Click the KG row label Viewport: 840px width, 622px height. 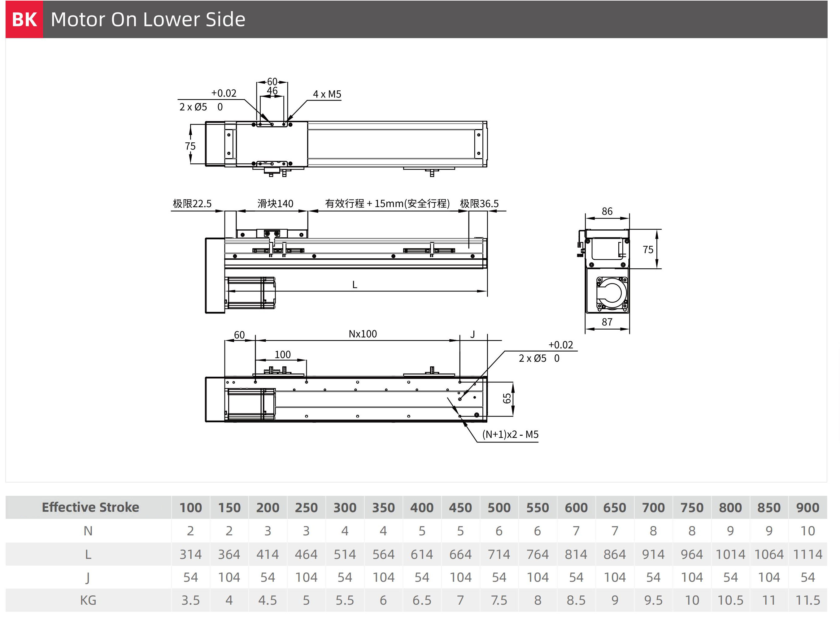coord(88,600)
